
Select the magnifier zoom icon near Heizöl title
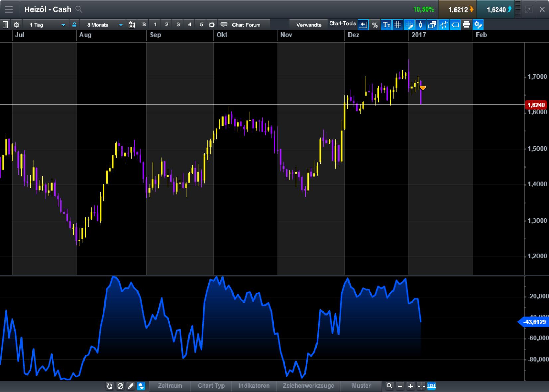79,9
